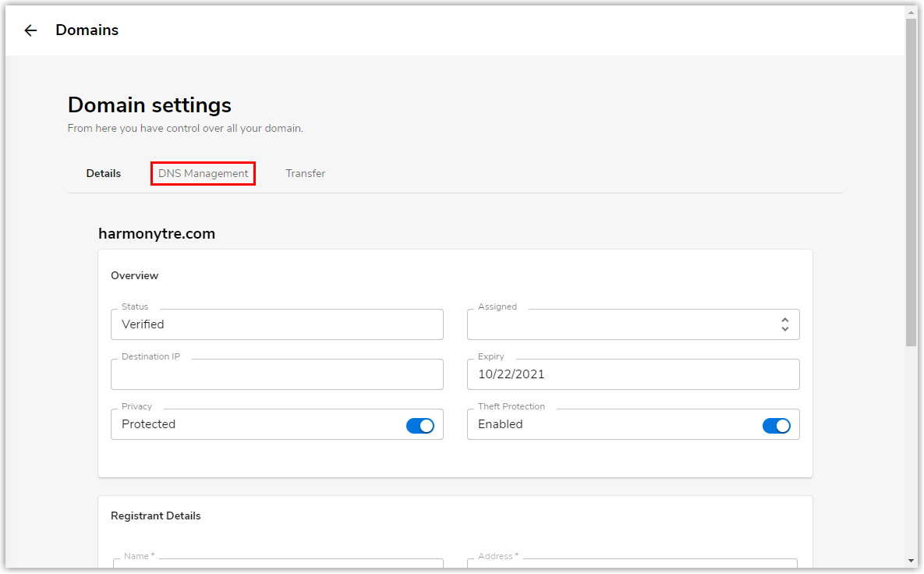Click the scrollbar up arrow
Screen dimensions: 924x574
[x=911, y=12]
